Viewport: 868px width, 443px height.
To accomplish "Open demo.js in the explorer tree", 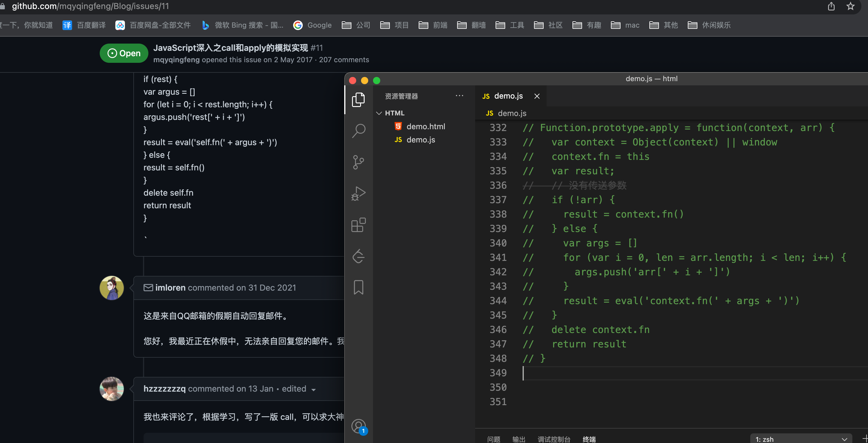I will [420, 139].
